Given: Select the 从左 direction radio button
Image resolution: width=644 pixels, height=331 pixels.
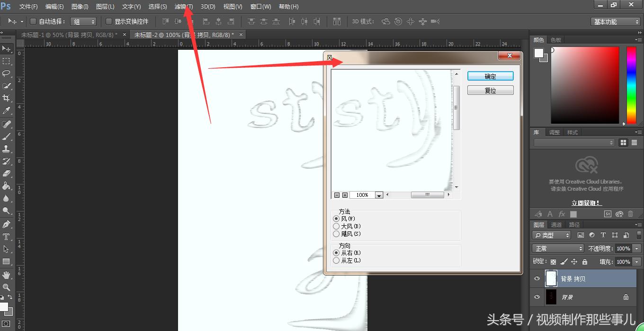Looking at the screenshot, I should [336, 260].
